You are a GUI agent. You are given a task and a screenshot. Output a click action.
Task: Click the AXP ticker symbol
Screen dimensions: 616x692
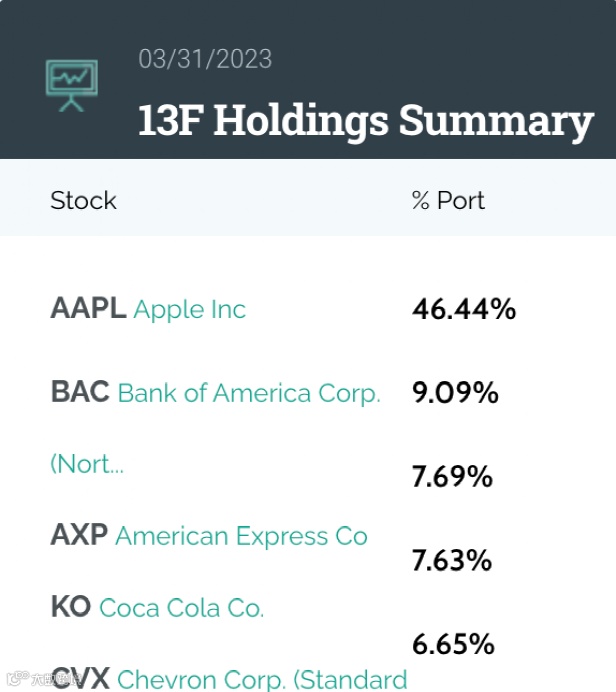(79, 535)
